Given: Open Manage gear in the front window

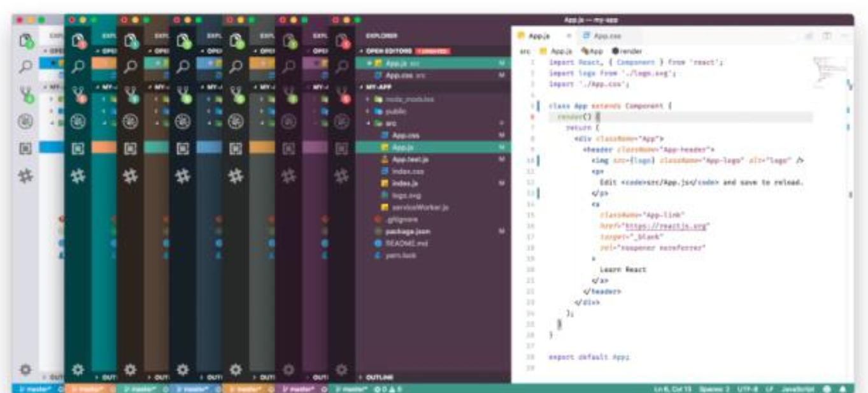Looking at the screenshot, I should (x=342, y=369).
